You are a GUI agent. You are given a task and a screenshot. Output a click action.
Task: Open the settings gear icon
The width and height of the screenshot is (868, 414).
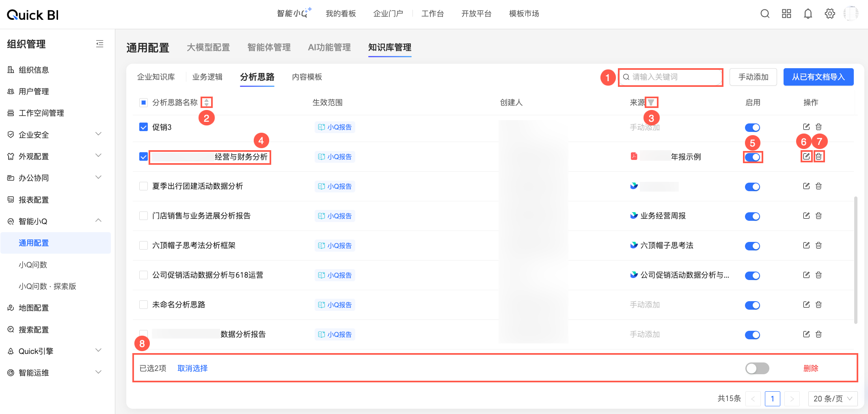click(x=830, y=14)
